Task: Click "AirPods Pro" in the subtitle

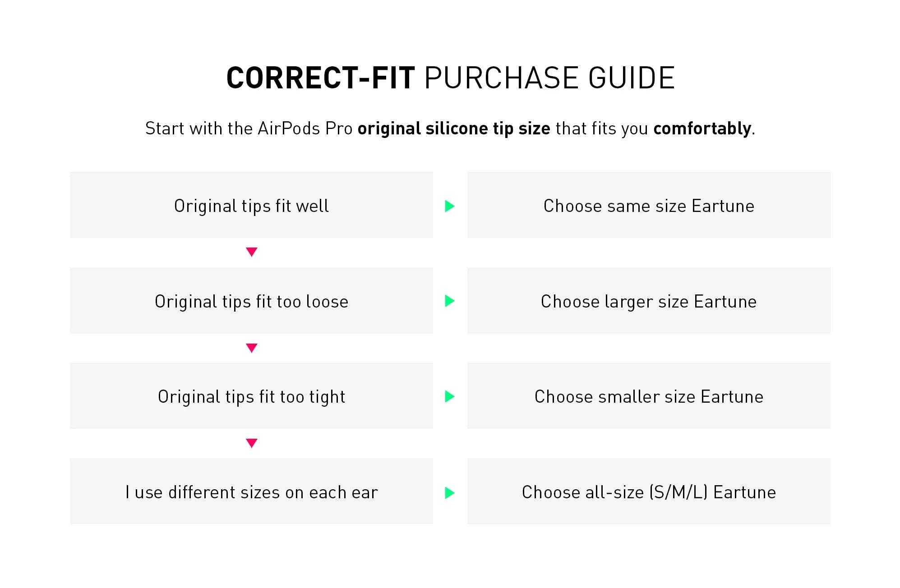Action: click(305, 129)
